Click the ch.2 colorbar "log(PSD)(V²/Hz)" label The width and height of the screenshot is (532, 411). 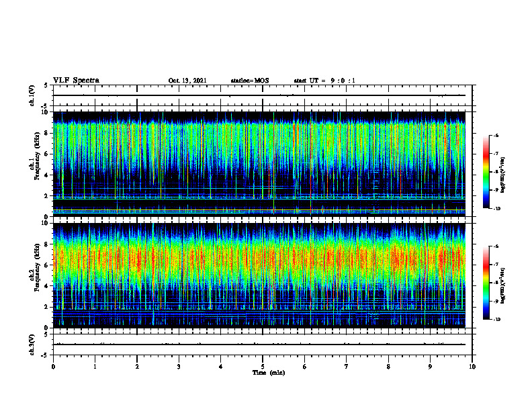(x=503, y=286)
